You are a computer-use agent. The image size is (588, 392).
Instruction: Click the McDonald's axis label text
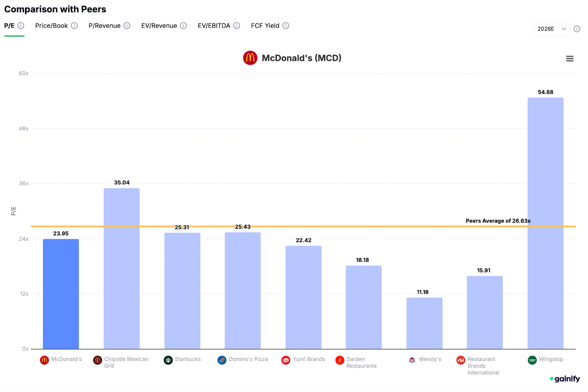point(67,359)
